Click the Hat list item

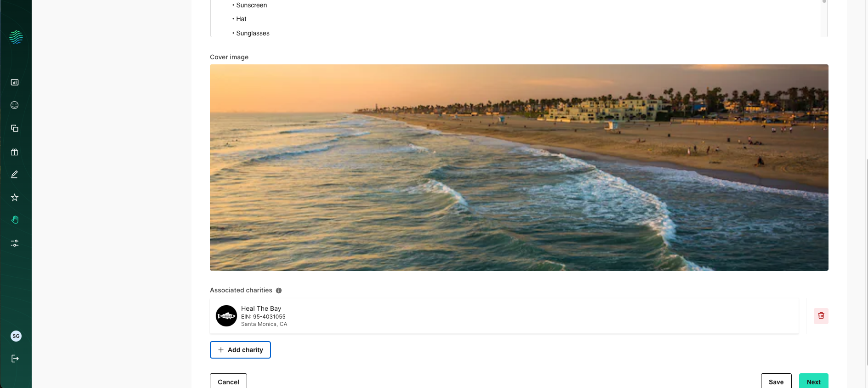(x=241, y=19)
